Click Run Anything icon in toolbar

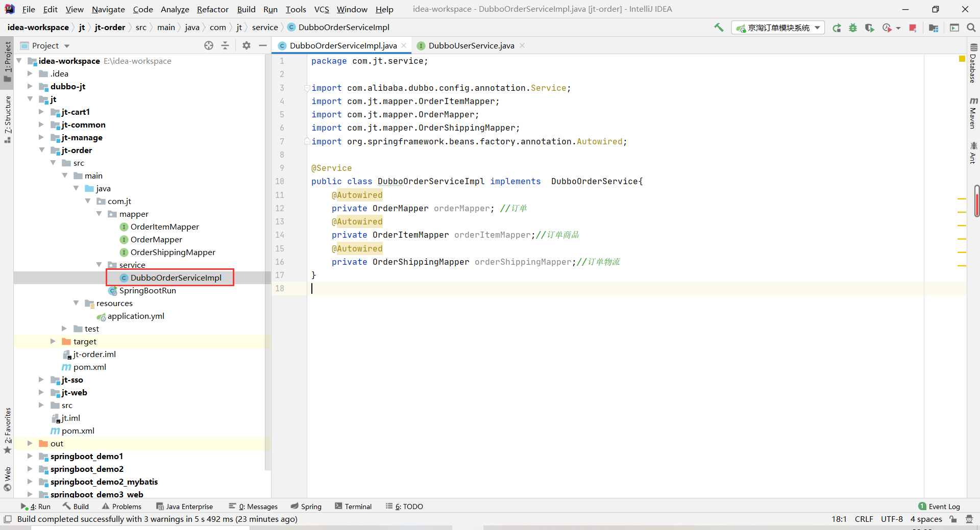pos(954,28)
